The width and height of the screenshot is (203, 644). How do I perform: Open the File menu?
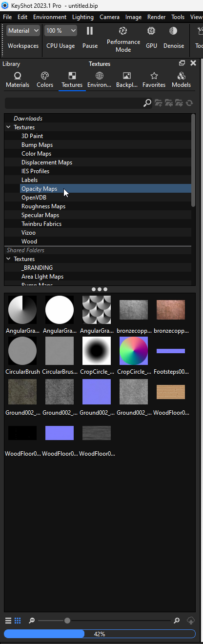coord(7,17)
